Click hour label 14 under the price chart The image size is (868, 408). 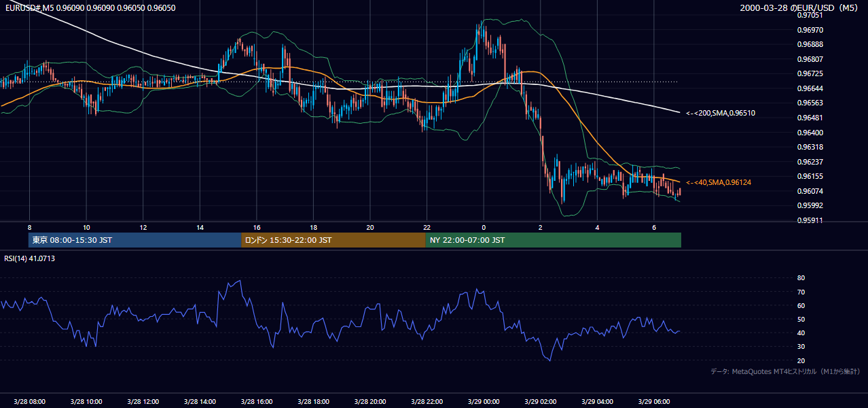coord(200,227)
